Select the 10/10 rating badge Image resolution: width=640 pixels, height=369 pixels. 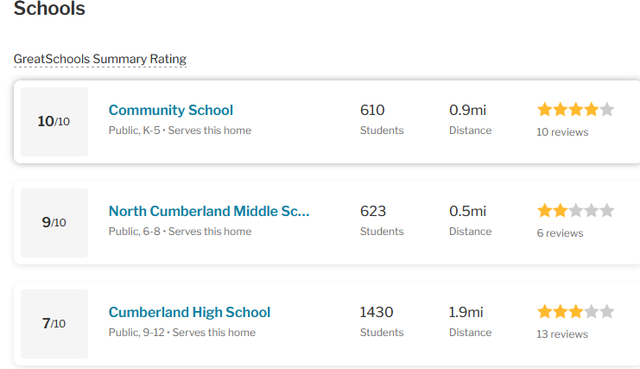click(54, 122)
